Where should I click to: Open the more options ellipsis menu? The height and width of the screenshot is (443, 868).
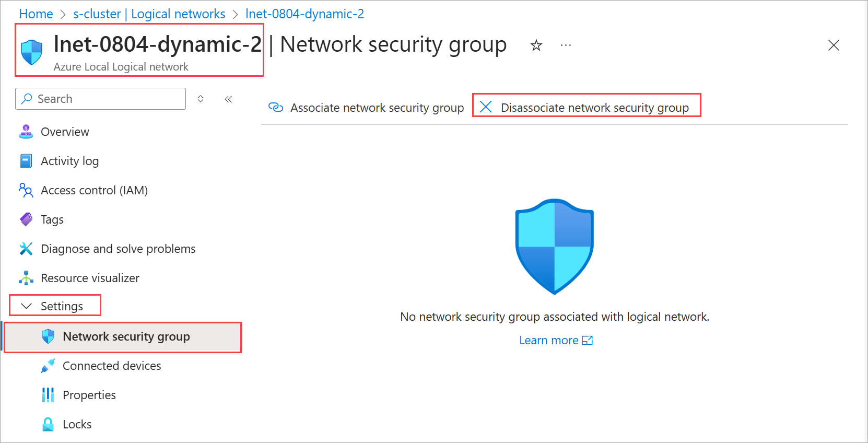click(566, 46)
